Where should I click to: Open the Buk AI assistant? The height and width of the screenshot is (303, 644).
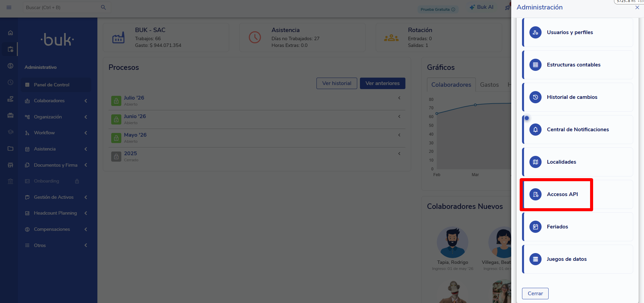(482, 7)
